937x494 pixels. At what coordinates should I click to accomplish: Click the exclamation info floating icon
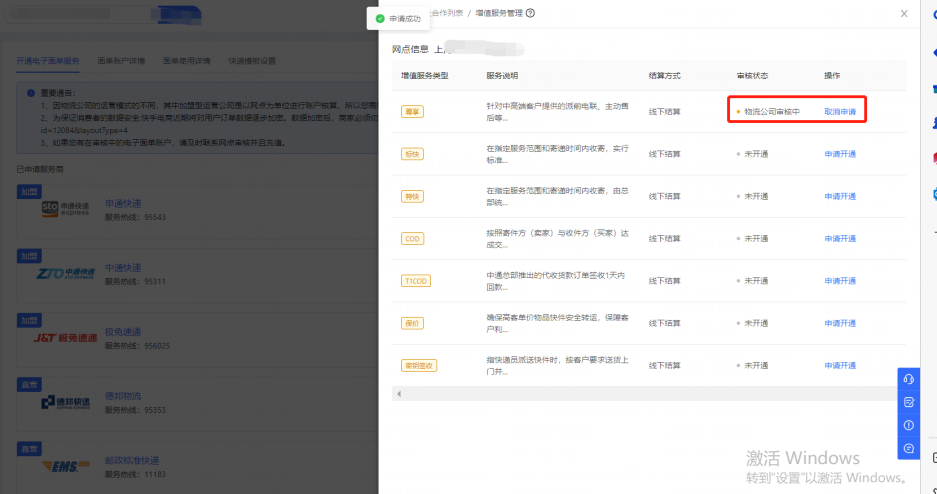pos(908,425)
